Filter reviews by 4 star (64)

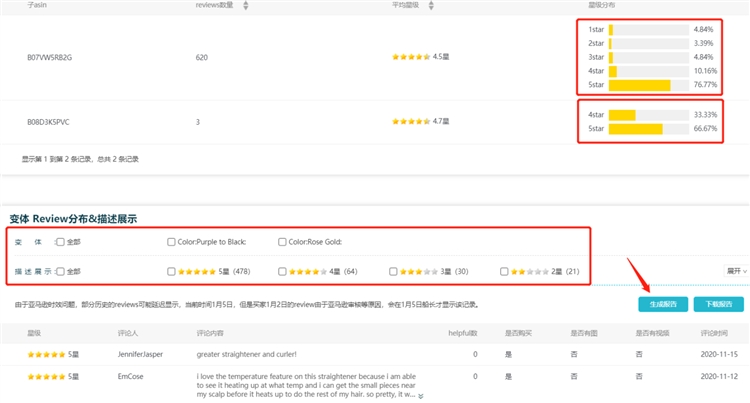pos(282,272)
